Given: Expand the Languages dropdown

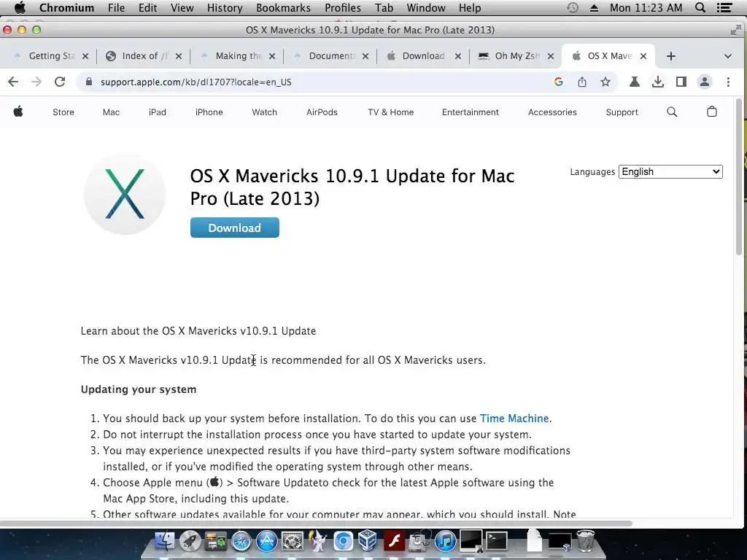Looking at the screenshot, I should [670, 172].
